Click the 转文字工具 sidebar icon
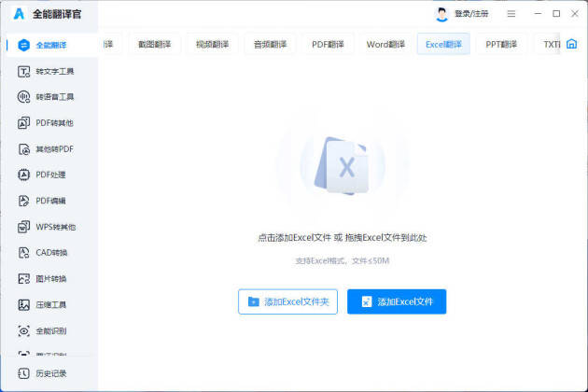 [x=24, y=71]
